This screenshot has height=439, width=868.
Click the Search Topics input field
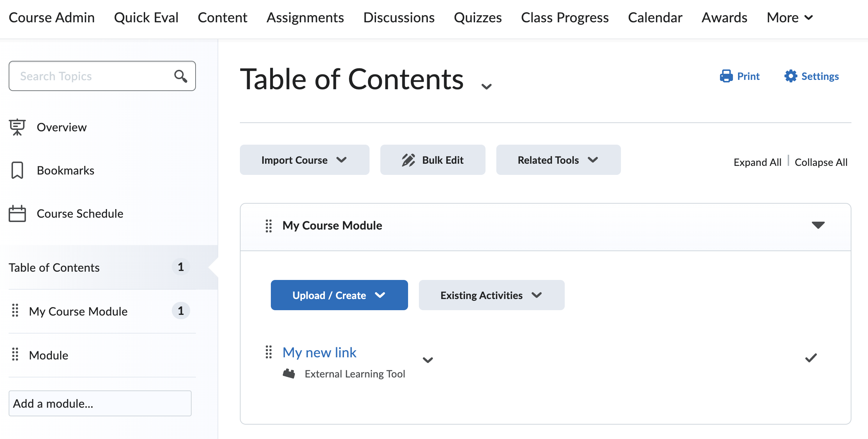102,76
